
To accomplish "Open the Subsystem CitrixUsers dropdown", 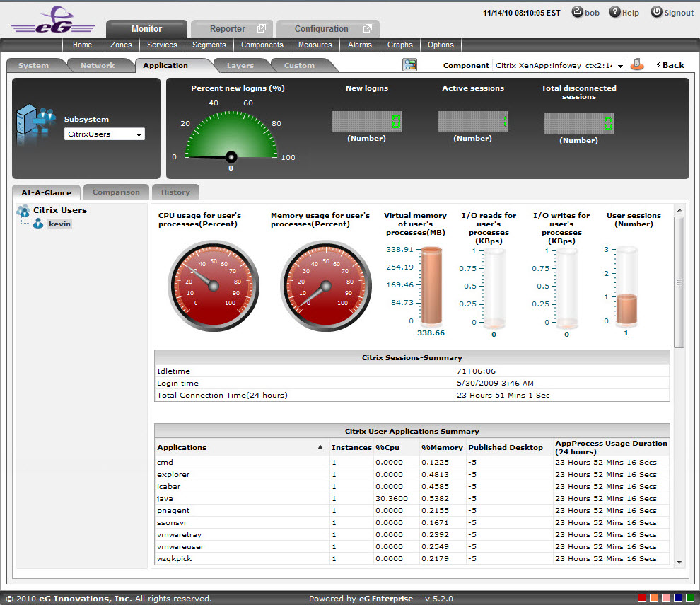I will [105, 134].
